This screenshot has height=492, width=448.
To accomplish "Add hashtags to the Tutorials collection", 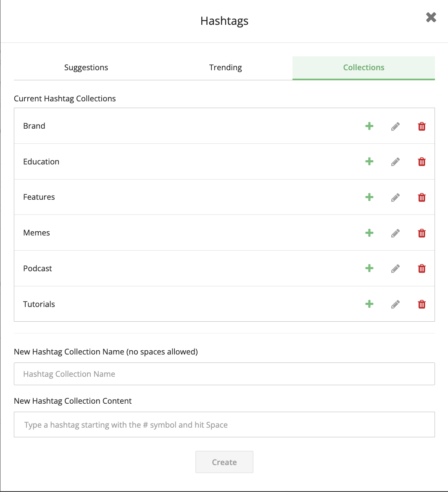I will (369, 304).
